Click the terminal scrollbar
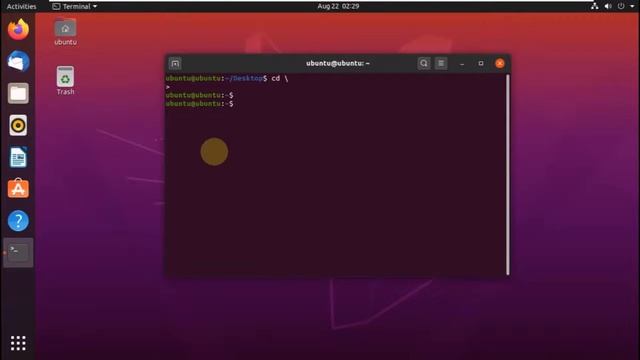This screenshot has height=360, width=640. pyautogui.click(x=508, y=175)
